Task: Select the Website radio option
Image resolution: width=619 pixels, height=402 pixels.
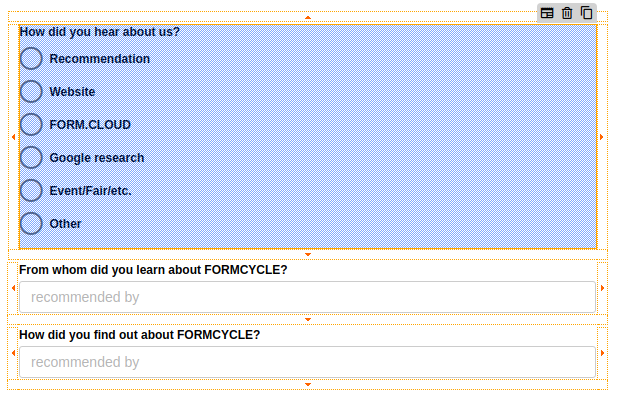Action: click(32, 92)
